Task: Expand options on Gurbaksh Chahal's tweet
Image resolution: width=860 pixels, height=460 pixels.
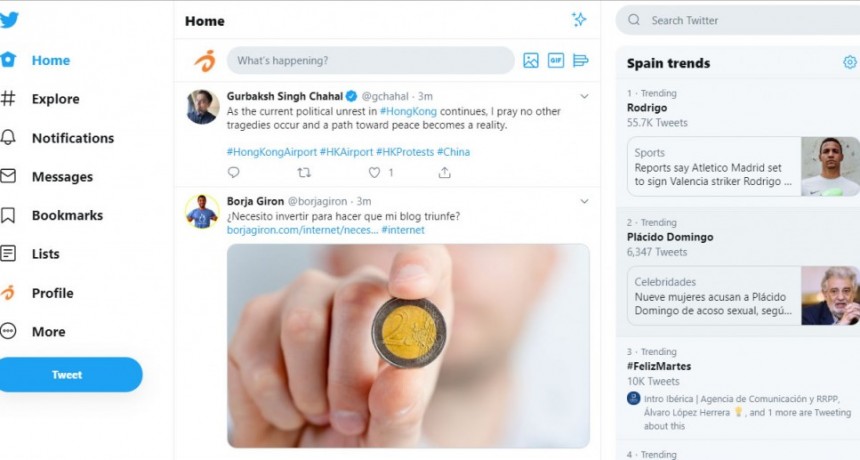Action: [585, 96]
